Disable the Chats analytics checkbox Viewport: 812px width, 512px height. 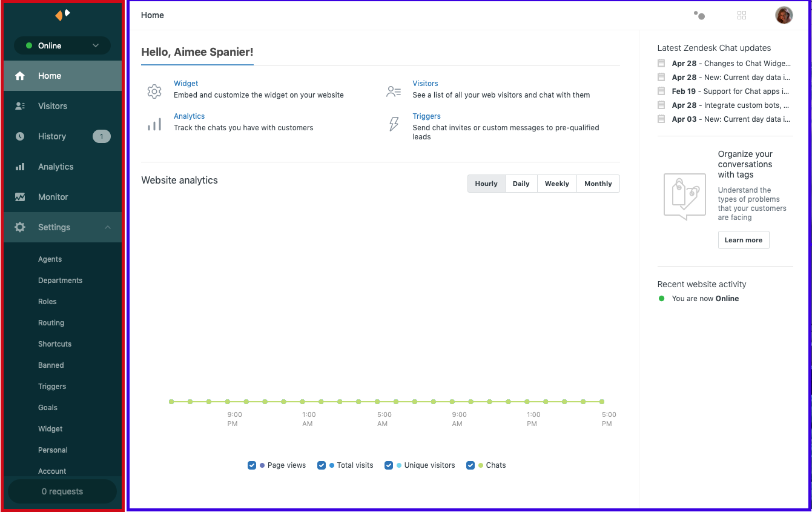(x=470, y=465)
